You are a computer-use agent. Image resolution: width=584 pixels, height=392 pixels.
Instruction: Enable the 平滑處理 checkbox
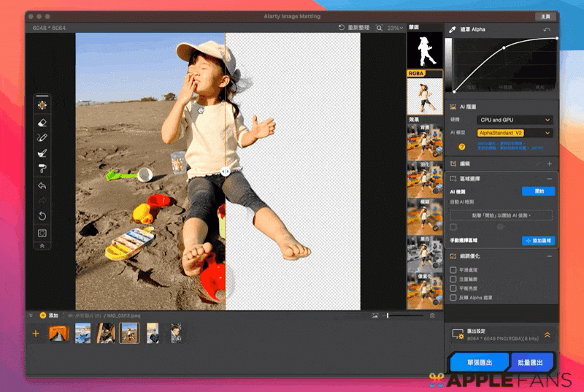tap(453, 269)
